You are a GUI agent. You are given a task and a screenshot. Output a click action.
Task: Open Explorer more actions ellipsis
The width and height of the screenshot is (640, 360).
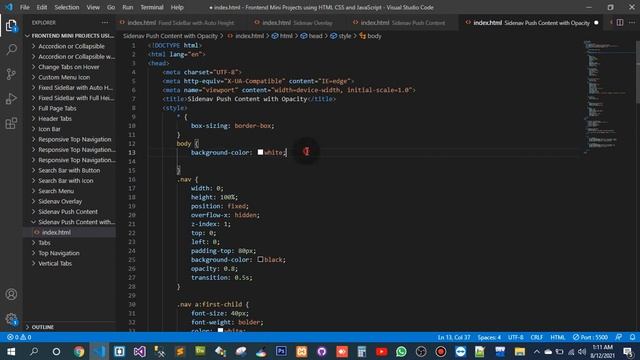[x=105, y=22]
